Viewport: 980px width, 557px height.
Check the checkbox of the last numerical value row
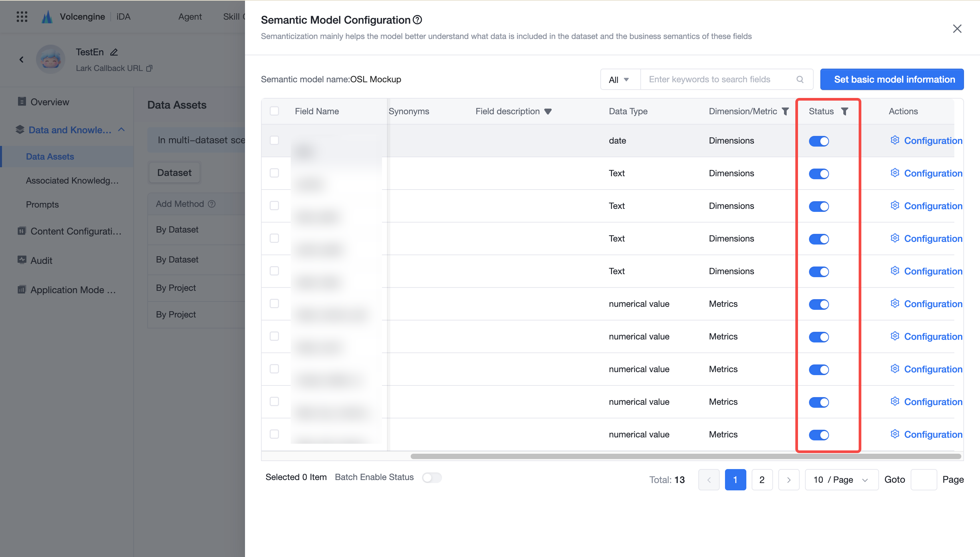coord(274,434)
